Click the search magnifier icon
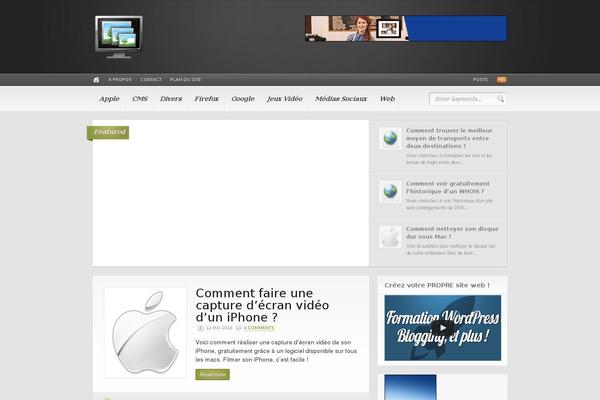The image size is (600, 400). coord(500,99)
